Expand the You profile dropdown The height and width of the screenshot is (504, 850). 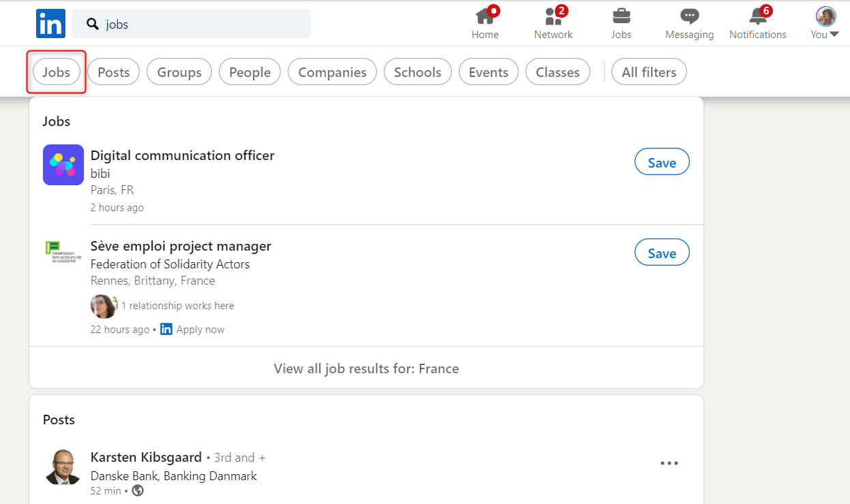pos(825,23)
